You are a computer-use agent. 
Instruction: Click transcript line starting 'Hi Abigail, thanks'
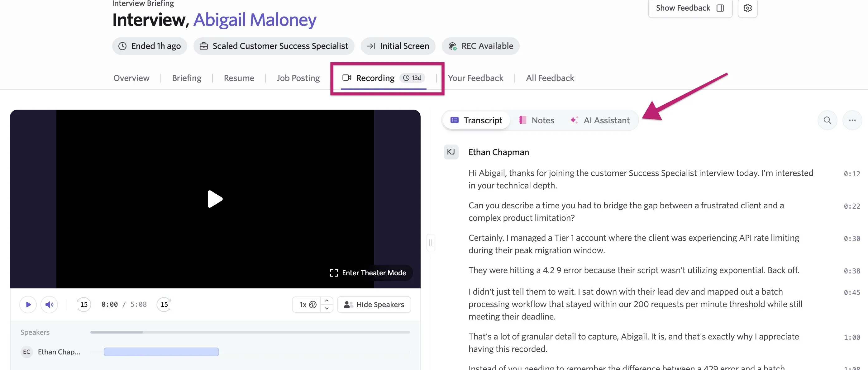(641, 179)
